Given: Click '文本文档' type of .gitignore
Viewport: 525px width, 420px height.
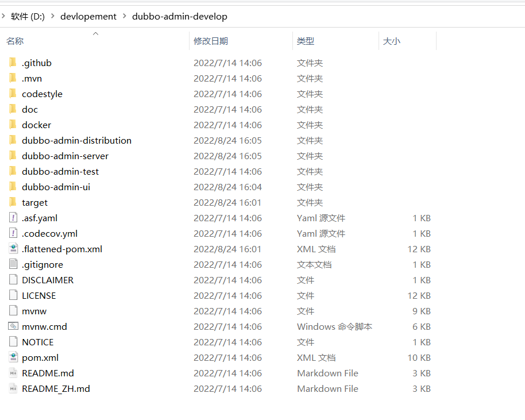Looking at the screenshot, I should tap(314, 265).
